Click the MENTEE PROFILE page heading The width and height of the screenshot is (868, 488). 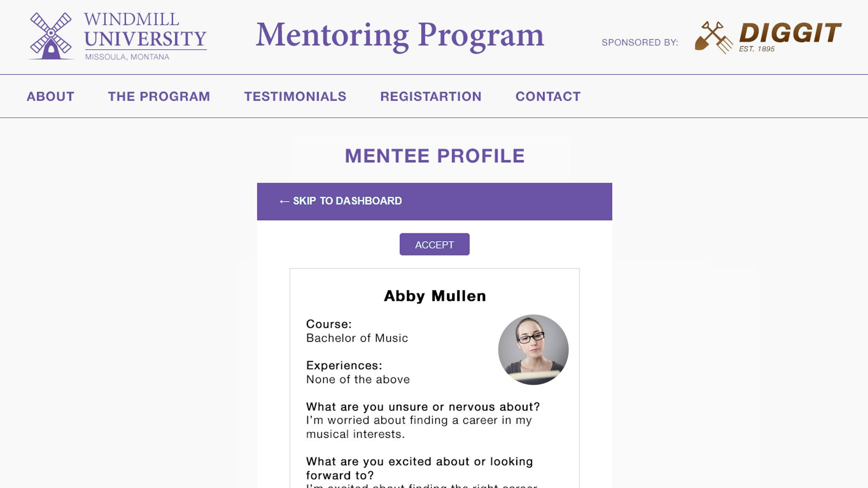pyautogui.click(x=434, y=156)
